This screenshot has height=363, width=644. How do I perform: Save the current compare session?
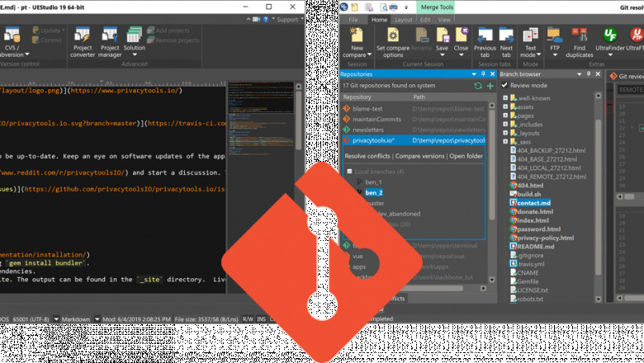point(443,43)
